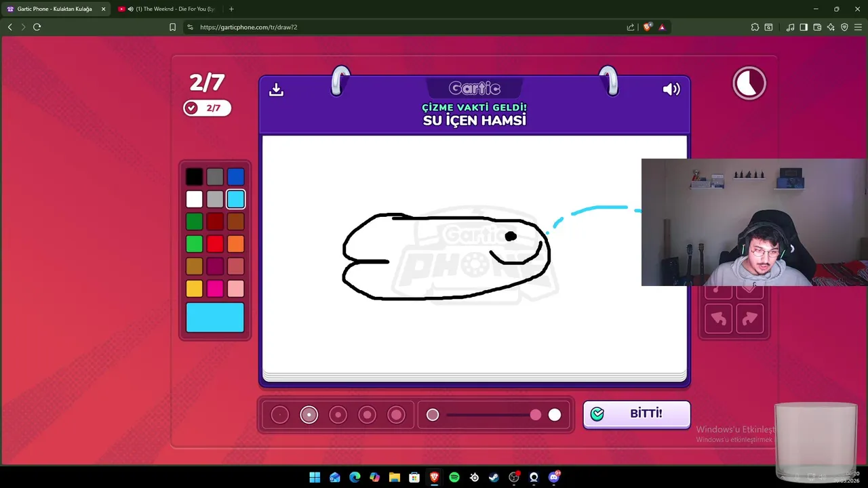Pick the hot pink color swatch
Screen dimensions: 868x488
215,289
